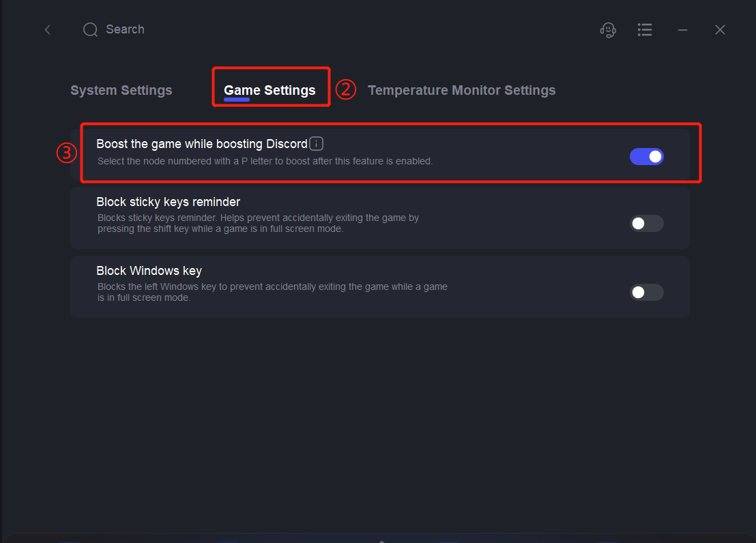Image resolution: width=756 pixels, height=543 pixels.
Task: Close the application window
Action: coord(720,29)
